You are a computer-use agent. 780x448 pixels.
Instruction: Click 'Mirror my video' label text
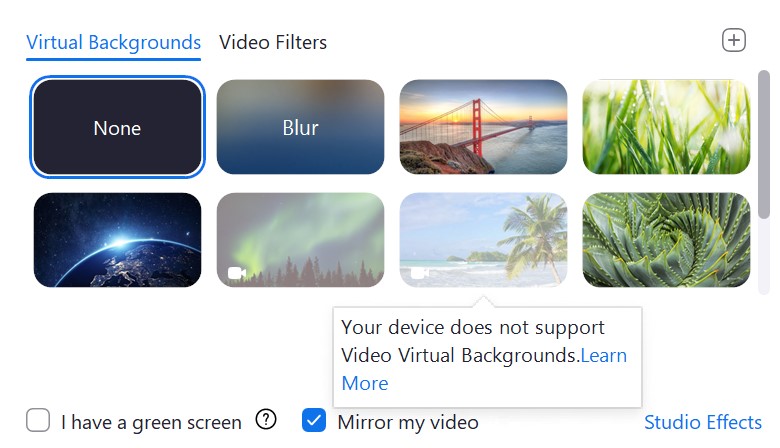[408, 423]
